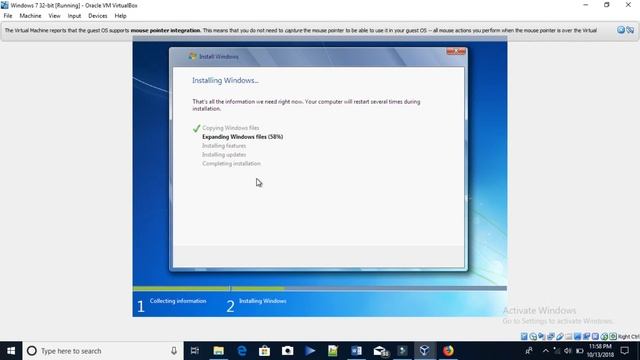Click the volume speaker tray icon
This screenshot has width=640, height=360.
coord(567,351)
